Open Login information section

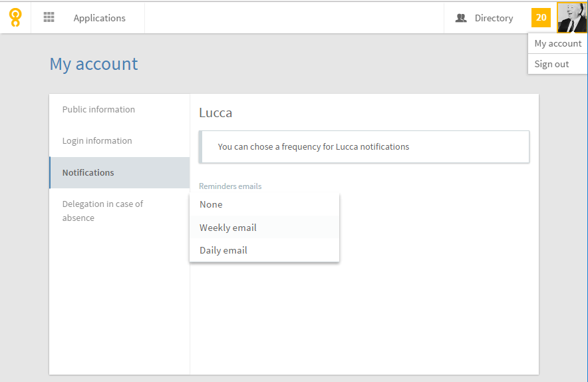(119, 140)
